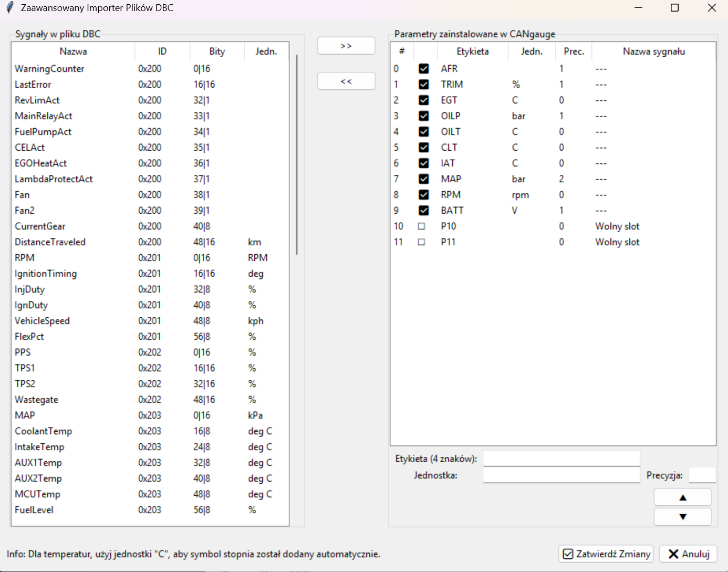Click the Anuluj button
This screenshot has height=572, width=728.
coord(688,554)
